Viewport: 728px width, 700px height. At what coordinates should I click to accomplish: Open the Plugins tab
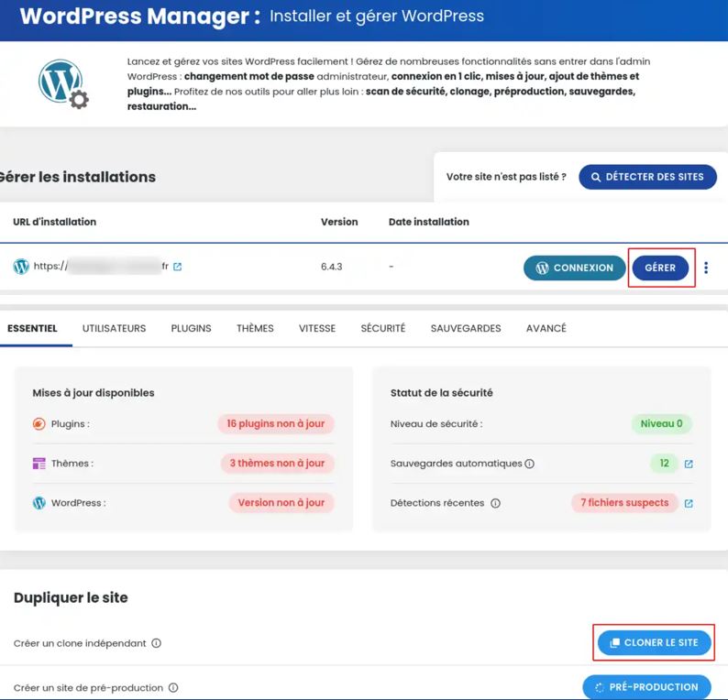(x=191, y=328)
